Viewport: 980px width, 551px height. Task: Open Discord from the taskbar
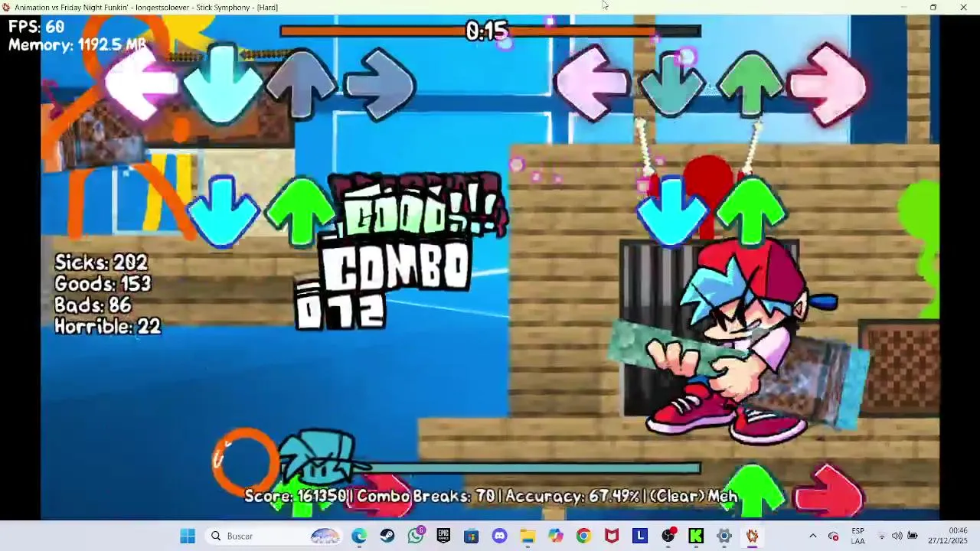point(500,536)
